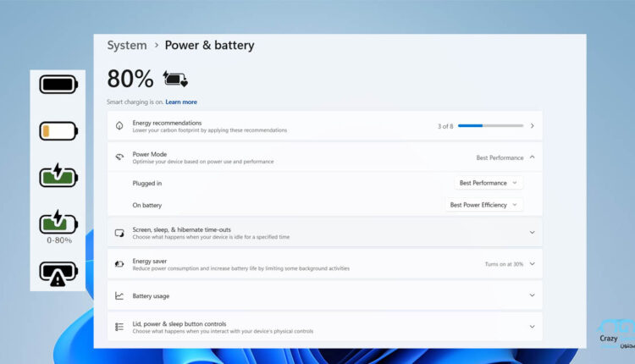Click the Energy saver battery icon
The height and width of the screenshot is (364, 635).
tap(119, 264)
